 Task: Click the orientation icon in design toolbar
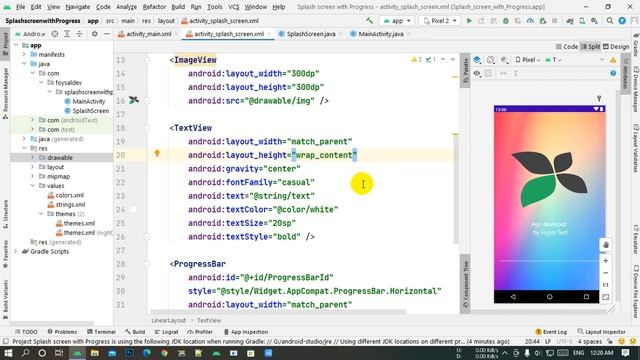491,60
